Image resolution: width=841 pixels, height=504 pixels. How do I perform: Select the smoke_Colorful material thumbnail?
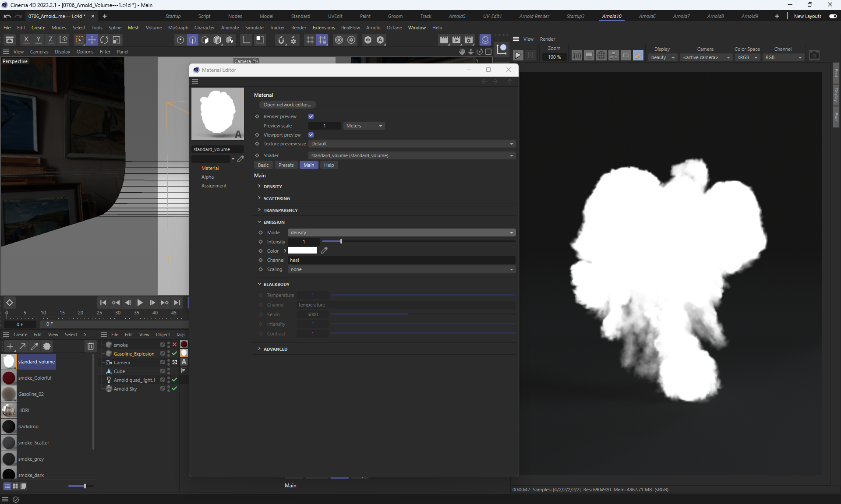coord(9,378)
